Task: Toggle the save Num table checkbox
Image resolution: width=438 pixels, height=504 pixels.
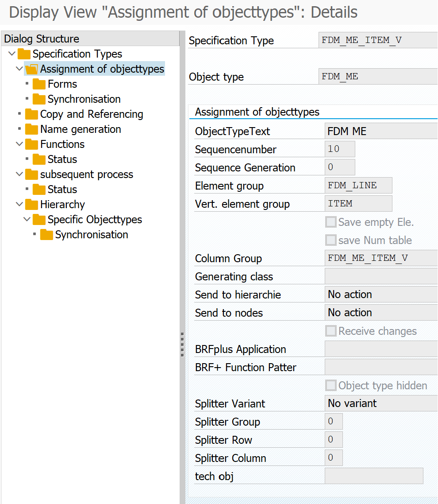Action: click(330, 240)
